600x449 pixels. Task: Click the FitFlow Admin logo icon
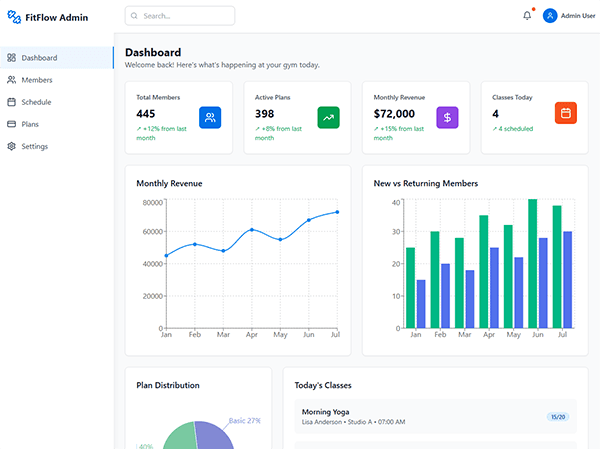pos(14,16)
